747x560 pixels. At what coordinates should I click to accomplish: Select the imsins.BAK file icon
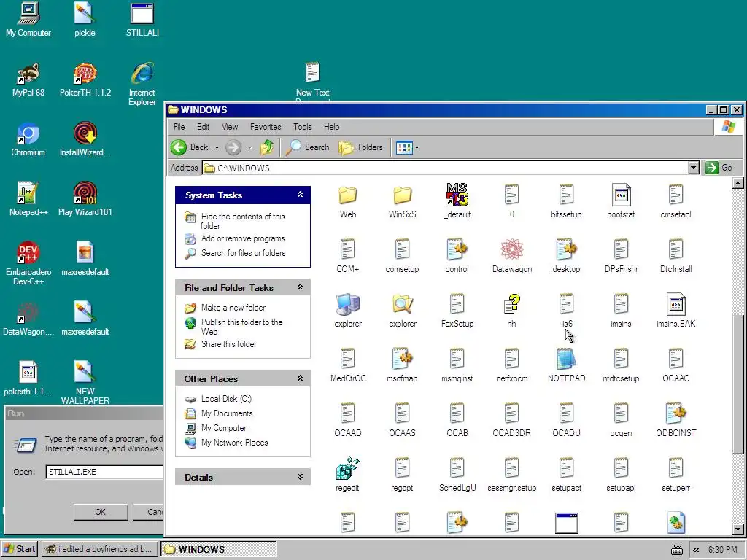tap(676, 305)
